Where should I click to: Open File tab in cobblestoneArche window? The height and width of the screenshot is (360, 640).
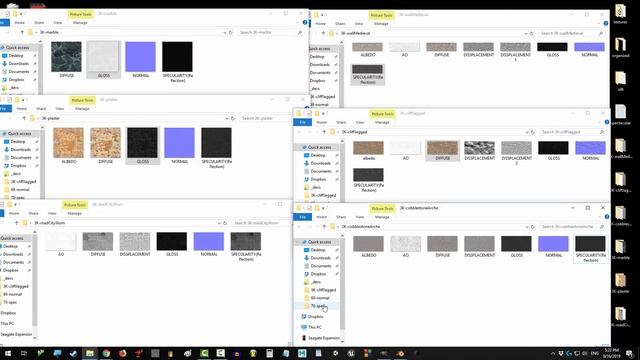302,217
